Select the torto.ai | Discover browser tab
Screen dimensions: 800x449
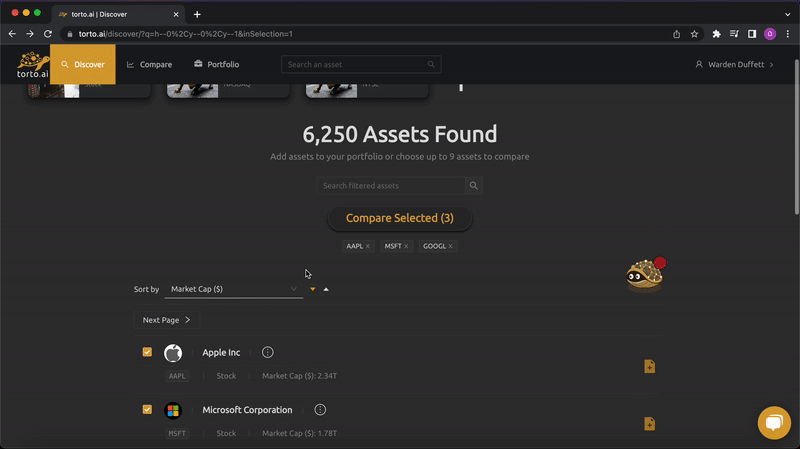click(x=118, y=14)
